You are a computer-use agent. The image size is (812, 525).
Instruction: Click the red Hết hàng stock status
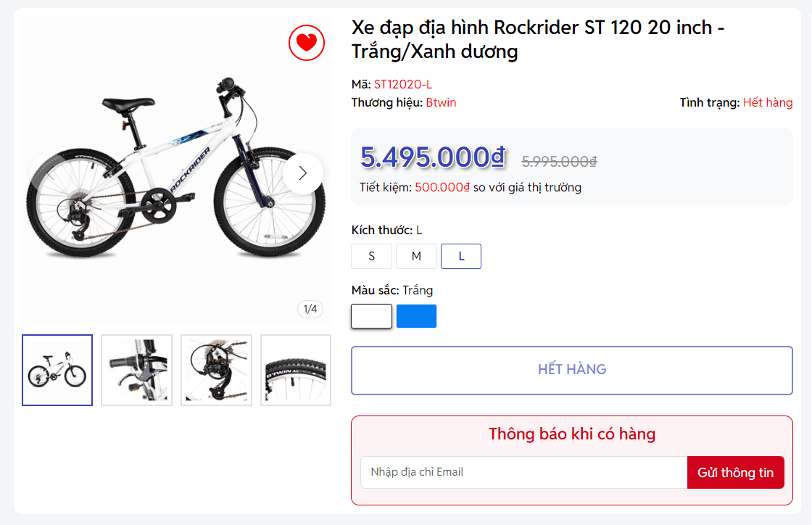click(768, 102)
